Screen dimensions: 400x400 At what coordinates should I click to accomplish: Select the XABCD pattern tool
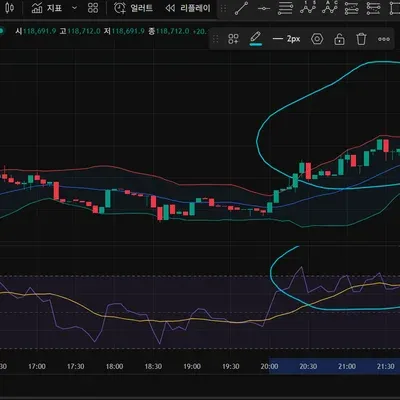tap(307, 8)
